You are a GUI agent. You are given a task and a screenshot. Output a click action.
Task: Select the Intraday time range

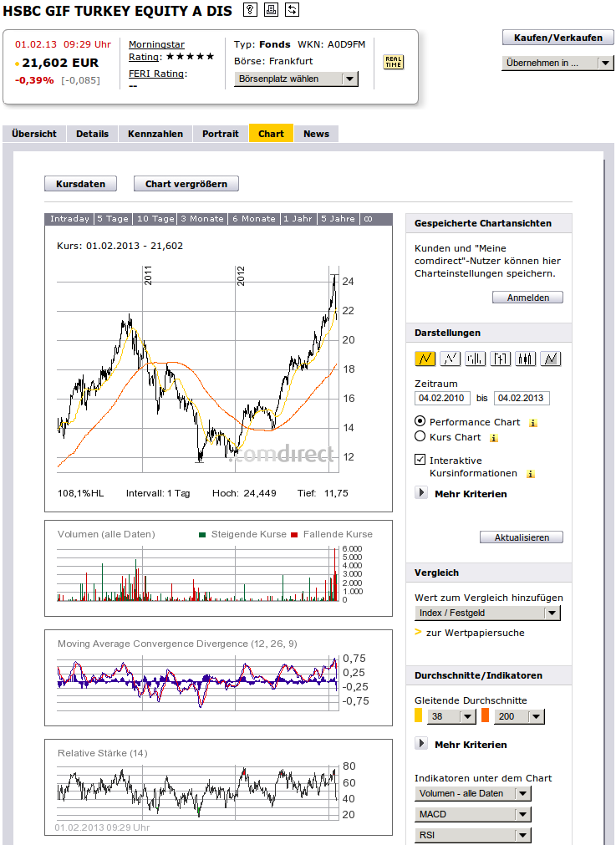(69, 219)
